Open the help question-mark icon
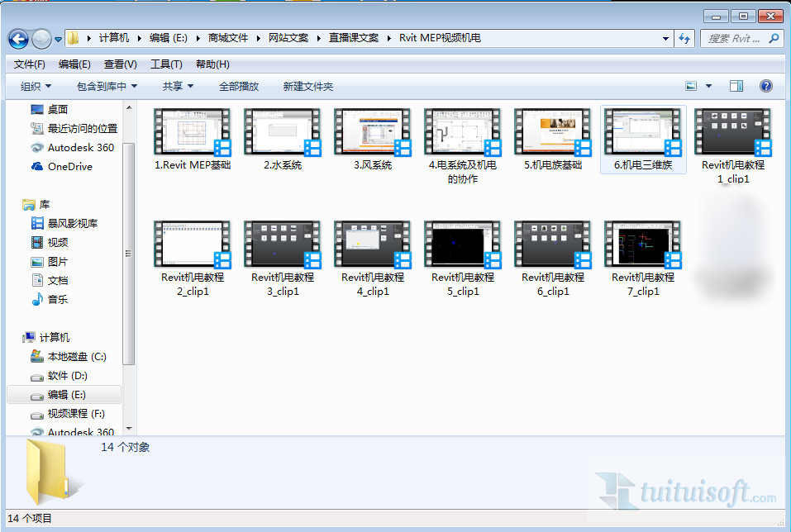This screenshot has width=791, height=532. tap(765, 86)
